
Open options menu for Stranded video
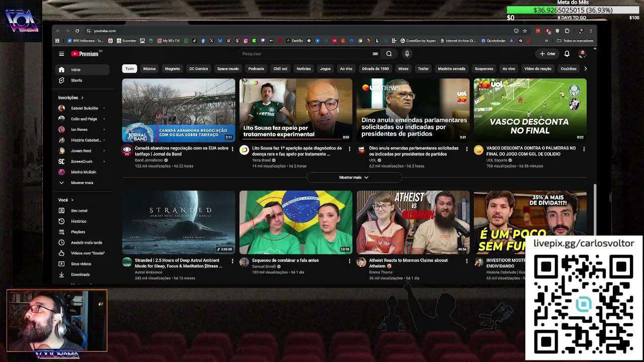click(232, 261)
